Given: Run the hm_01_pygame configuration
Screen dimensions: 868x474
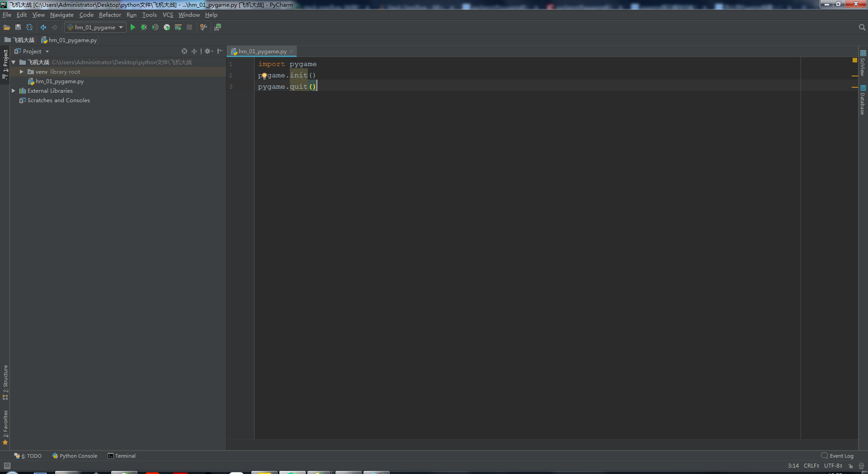Looking at the screenshot, I should [133, 28].
